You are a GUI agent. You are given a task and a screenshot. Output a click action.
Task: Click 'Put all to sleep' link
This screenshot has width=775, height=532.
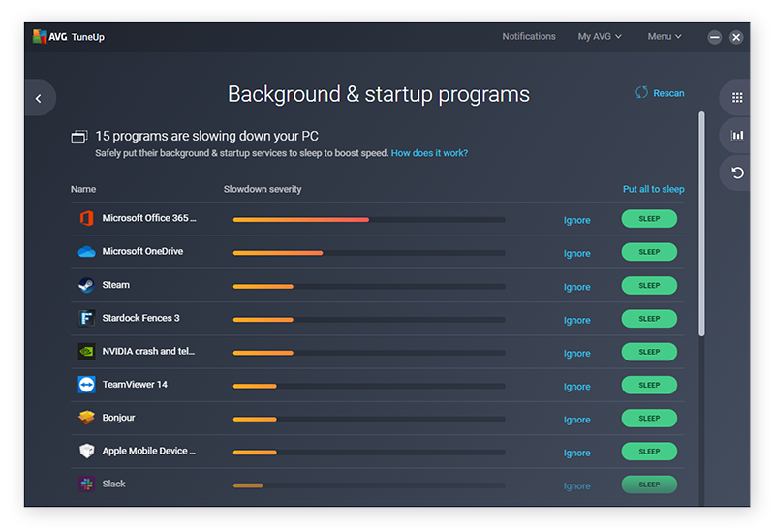tap(653, 189)
